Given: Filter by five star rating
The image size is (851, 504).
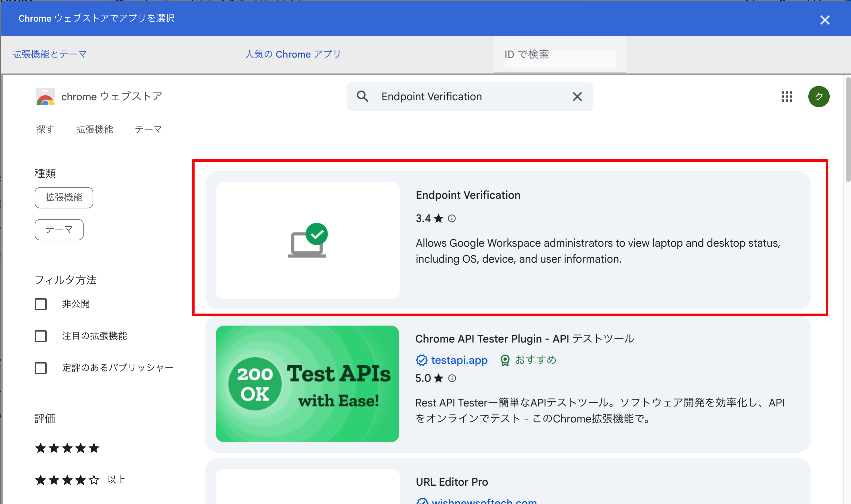Looking at the screenshot, I should point(67,448).
